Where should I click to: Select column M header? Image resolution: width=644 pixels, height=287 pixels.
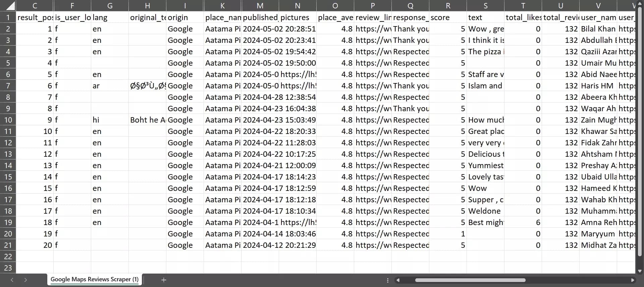click(x=260, y=6)
